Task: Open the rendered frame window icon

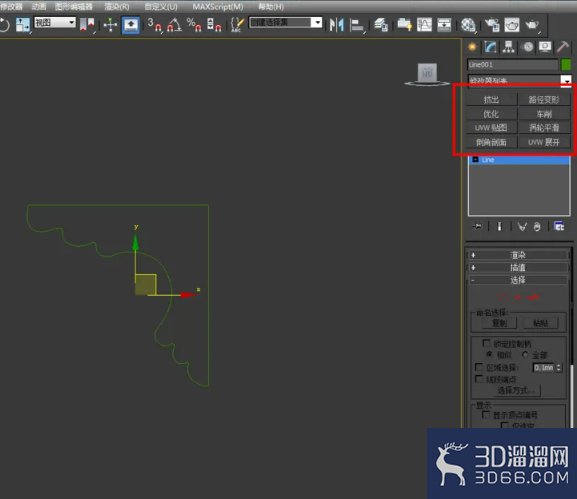Action: [512, 25]
